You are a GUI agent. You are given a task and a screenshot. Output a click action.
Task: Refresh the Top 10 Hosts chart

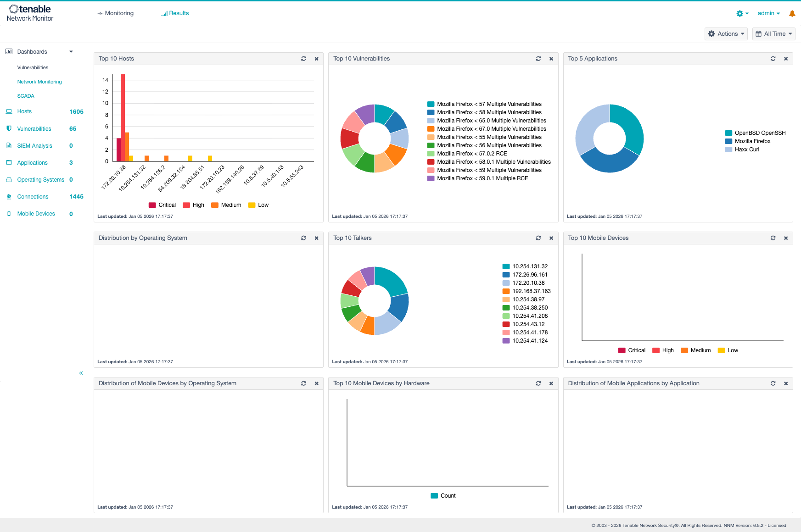point(303,59)
